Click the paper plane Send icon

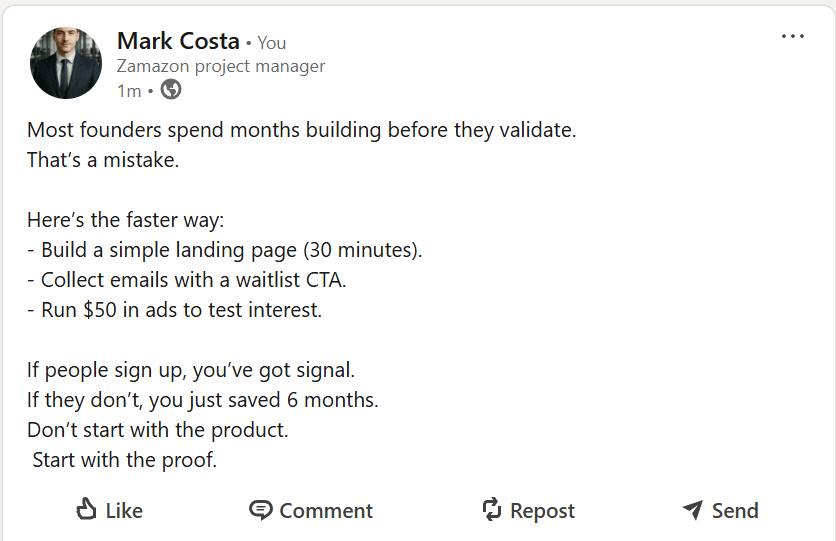tap(692, 510)
